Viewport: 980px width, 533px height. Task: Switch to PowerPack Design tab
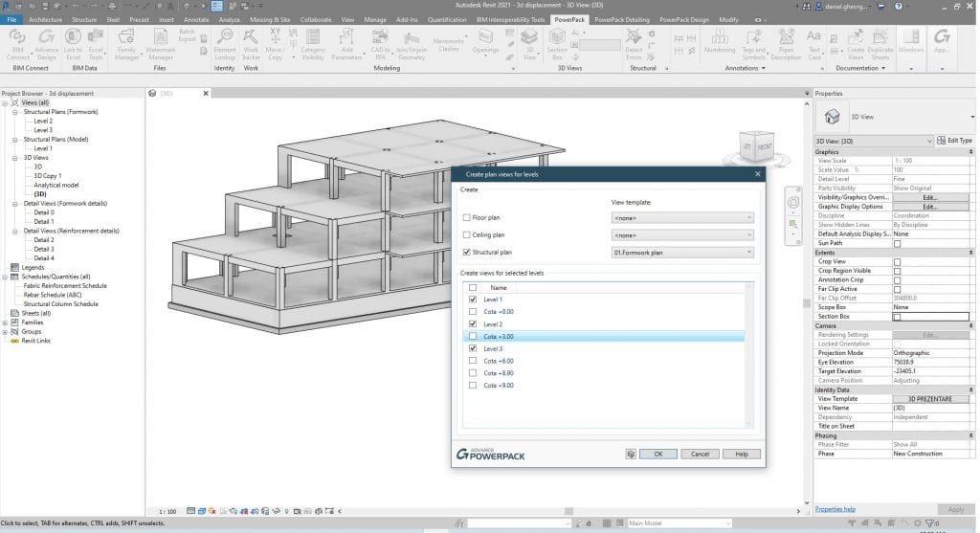click(683, 19)
